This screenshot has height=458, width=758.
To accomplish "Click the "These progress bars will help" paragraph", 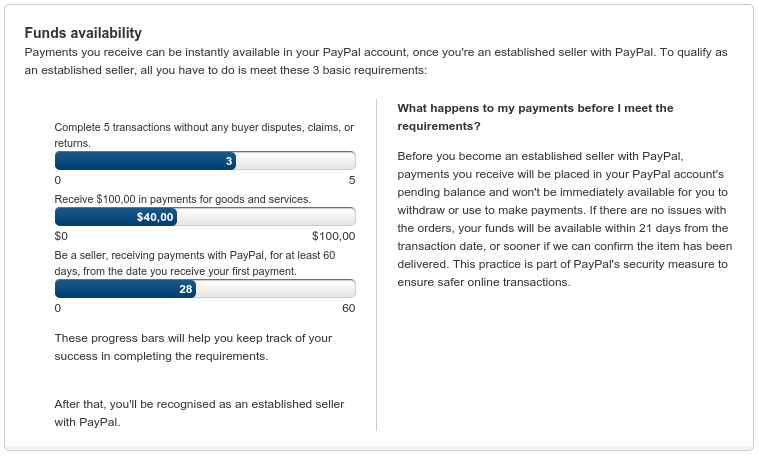I will (x=192, y=347).
